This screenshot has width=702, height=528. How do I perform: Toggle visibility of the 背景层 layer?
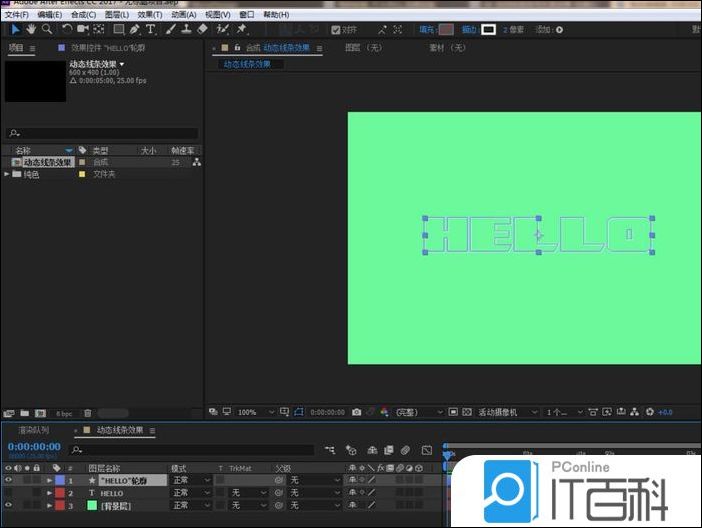click(10, 506)
